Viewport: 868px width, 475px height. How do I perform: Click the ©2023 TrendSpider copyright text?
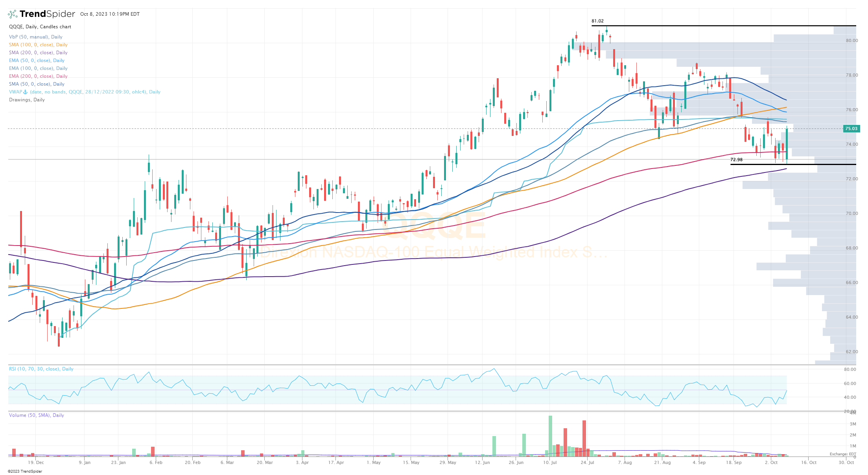tap(25, 471)
